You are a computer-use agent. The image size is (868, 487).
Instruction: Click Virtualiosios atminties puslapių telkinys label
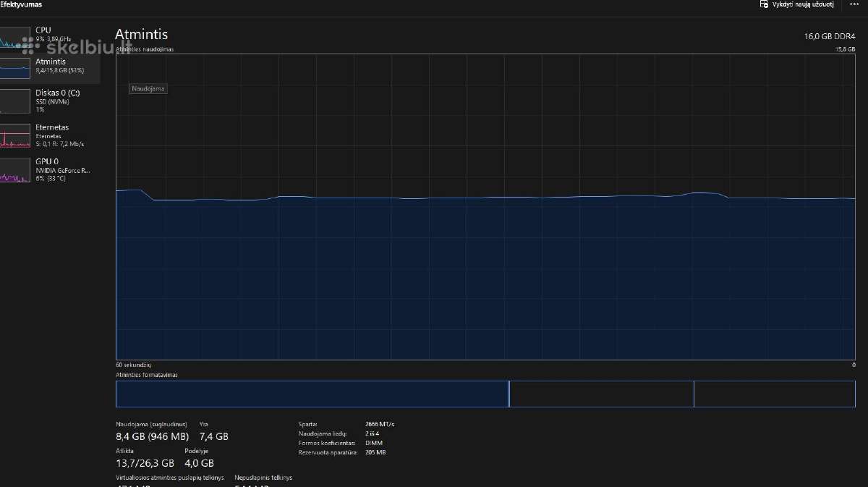[170, 478]
